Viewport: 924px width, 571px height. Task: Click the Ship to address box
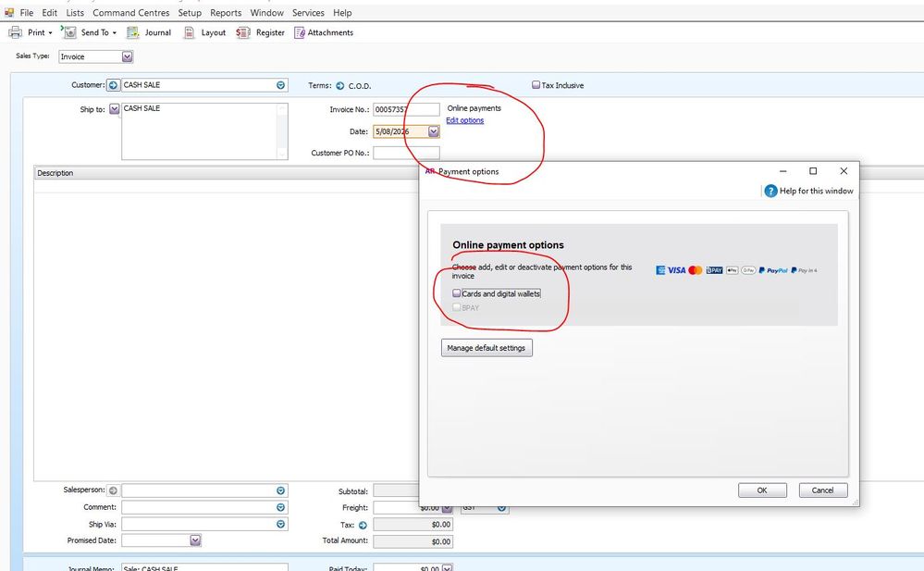204,131
